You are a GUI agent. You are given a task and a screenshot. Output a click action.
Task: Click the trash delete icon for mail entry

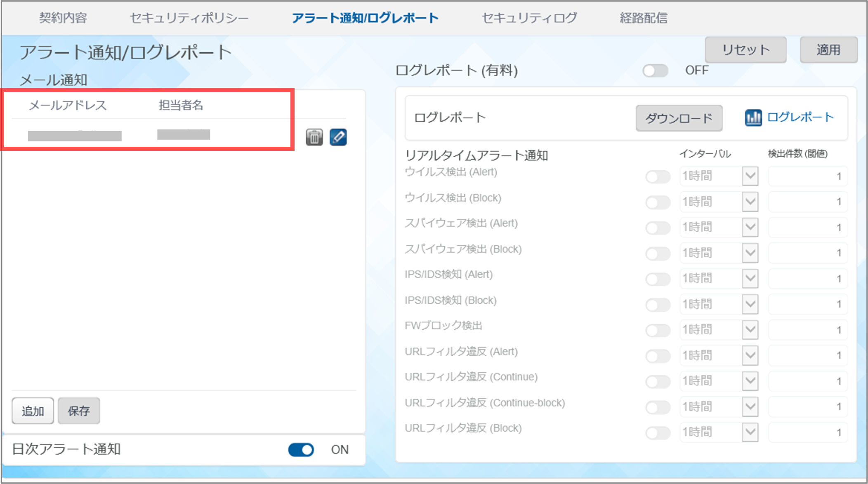[x=314, y=137]
